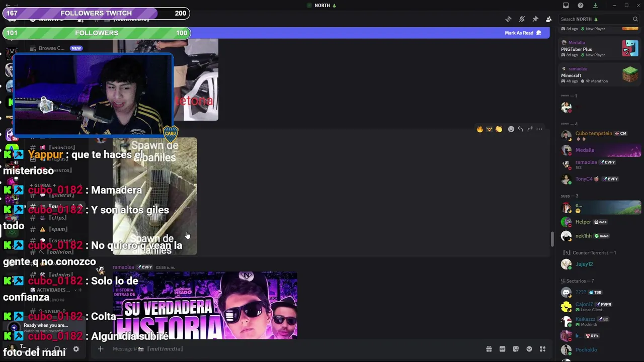The width and height of the screenshot is (644, 362).
Task: Open Cubo tempstein member profile
Action: click(x=599, y=135)
